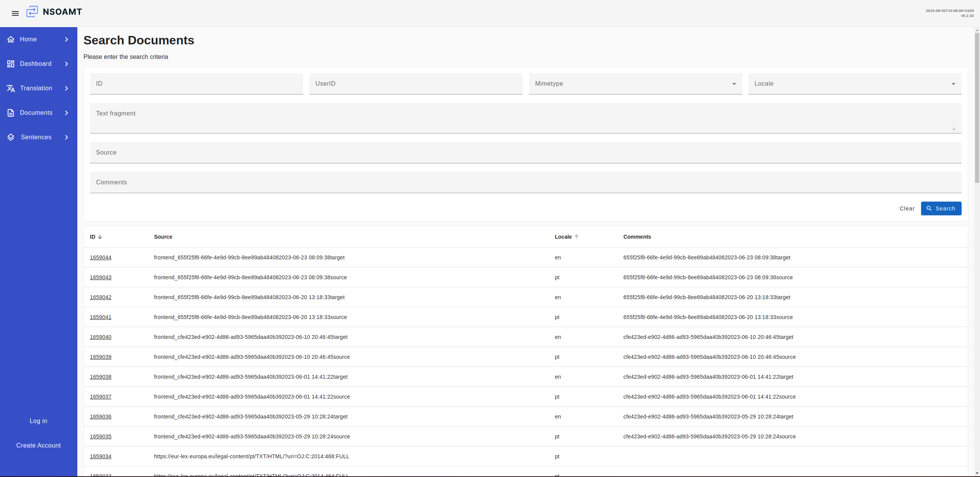Screen dimensions: 980x477
Task: Expand the Dashboard sidebar chevron
Action: [67, 64]
